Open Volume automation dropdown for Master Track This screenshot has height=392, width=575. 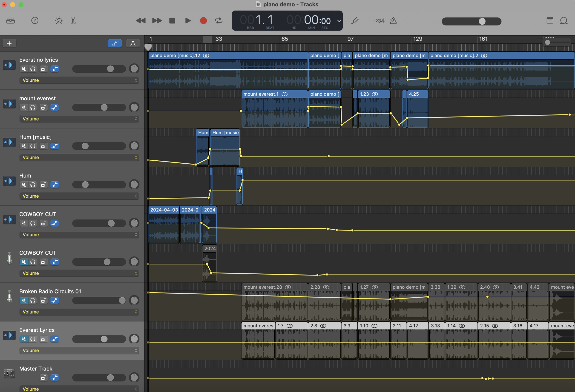pyautogui.click(x=79, y=389)
